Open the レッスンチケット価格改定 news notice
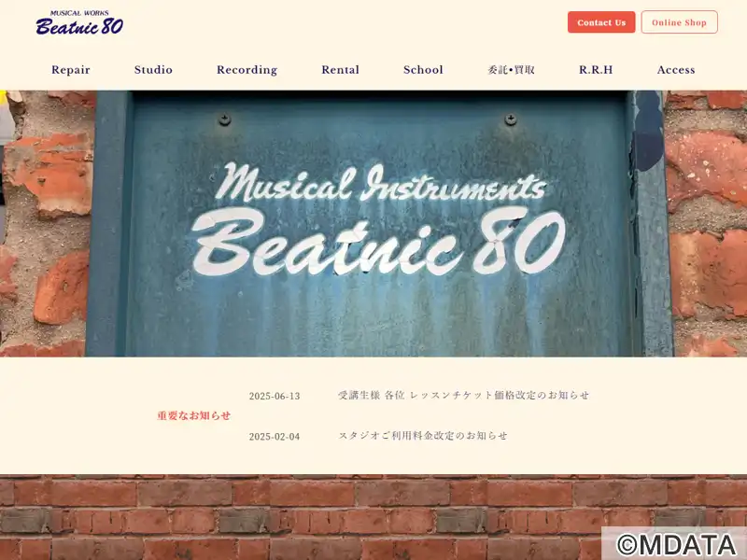 (x=463, y=395)
